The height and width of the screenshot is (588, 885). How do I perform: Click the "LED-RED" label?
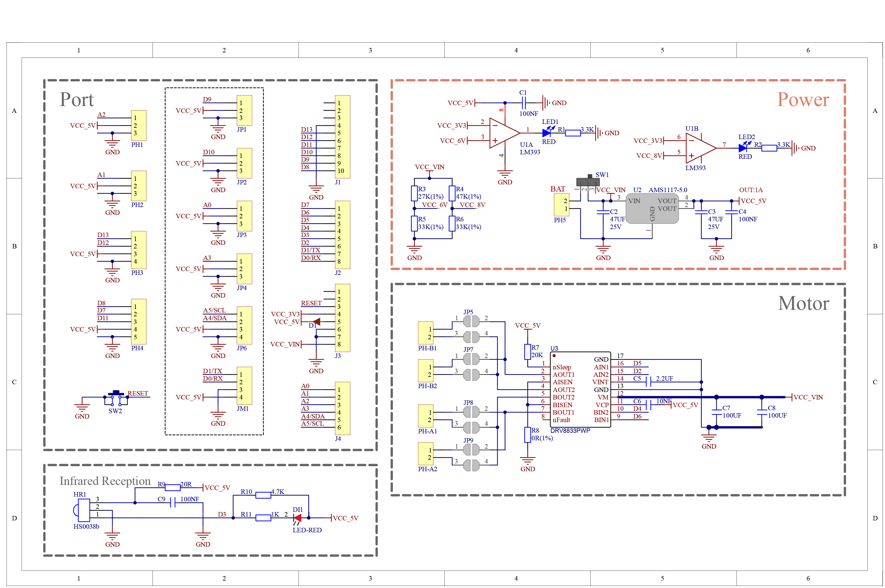pos(307,530)
